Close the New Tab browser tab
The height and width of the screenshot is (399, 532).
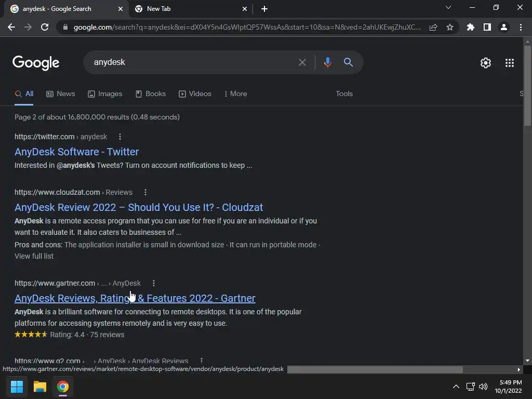coord(245,9)
